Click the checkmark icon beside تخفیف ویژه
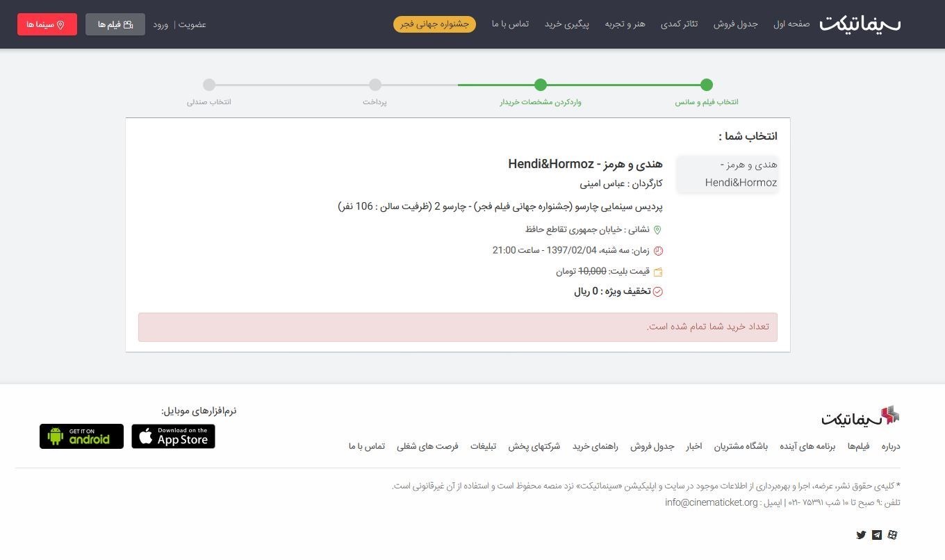This screenshot has height=560, width=945. [x=658, y=292]
